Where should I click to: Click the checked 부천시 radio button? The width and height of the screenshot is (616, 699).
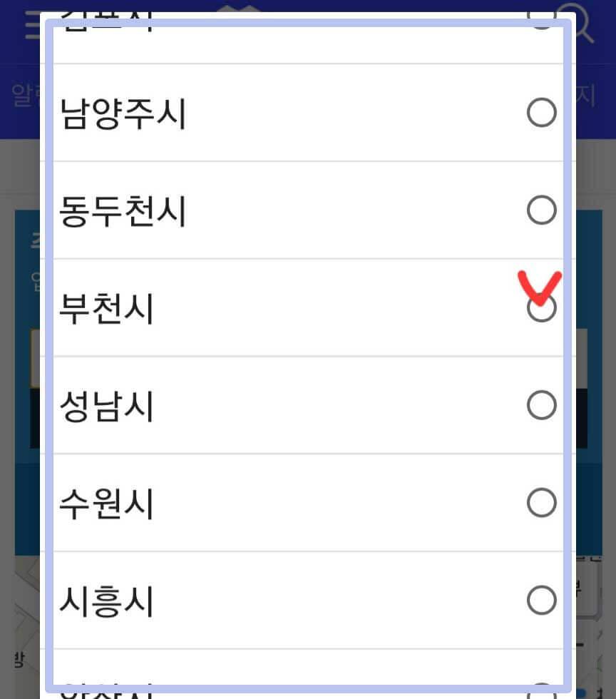(x=542, y=309)
